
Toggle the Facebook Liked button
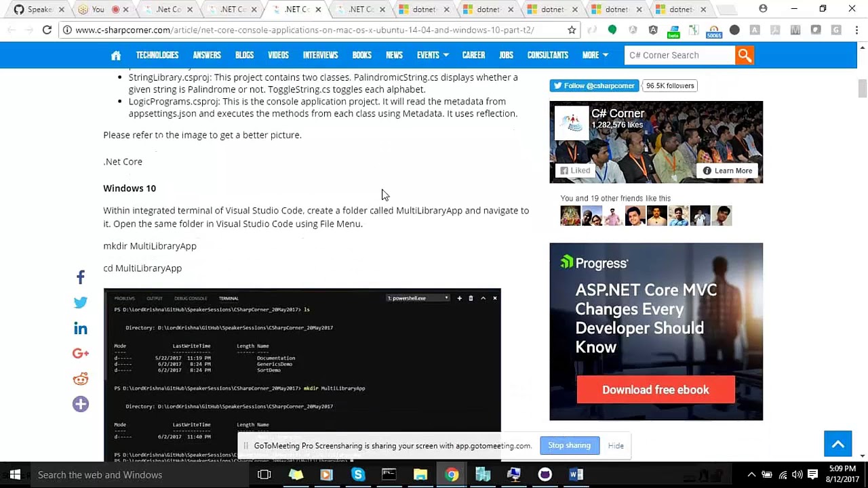[x=574, y=171]
